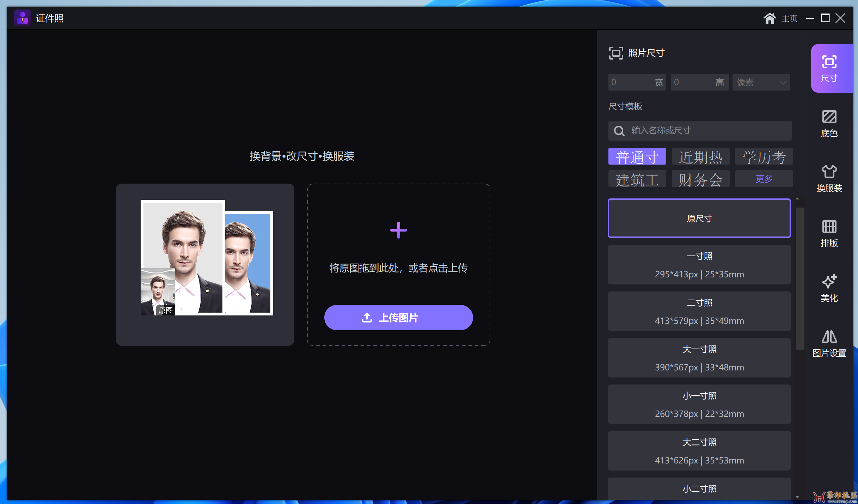Select the 原尺寸 original size option

point(699,219)
